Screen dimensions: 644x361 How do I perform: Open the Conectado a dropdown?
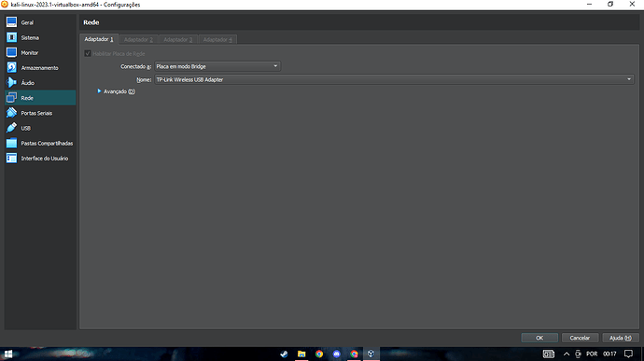[217, 66]
